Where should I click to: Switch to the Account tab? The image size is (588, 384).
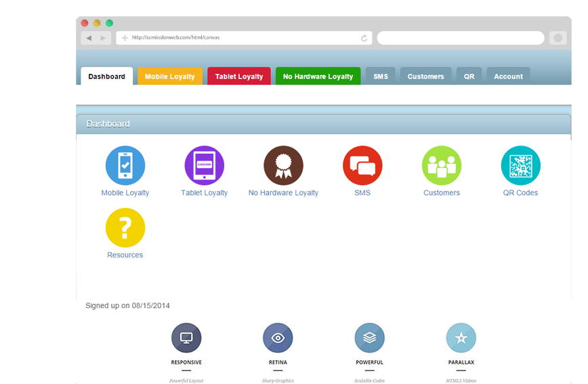(508, 76)
